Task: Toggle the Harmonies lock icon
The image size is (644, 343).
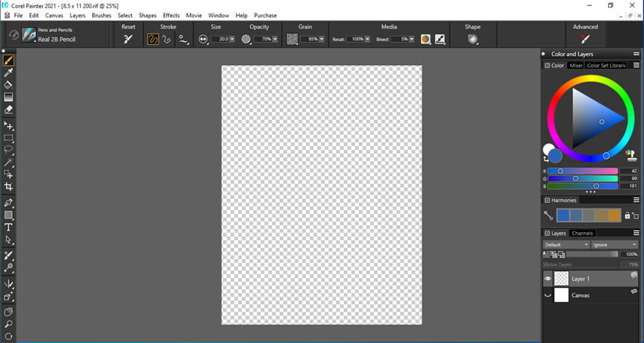Action: tap(628, 216)
